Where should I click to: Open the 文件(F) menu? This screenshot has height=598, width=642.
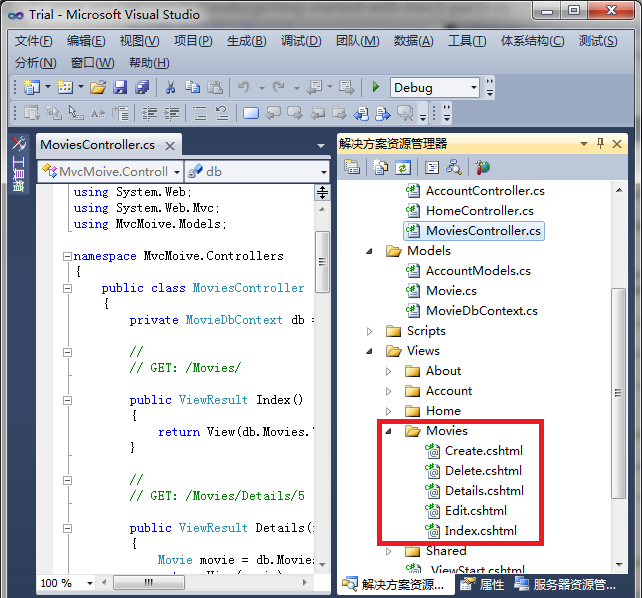coord(34,41)
